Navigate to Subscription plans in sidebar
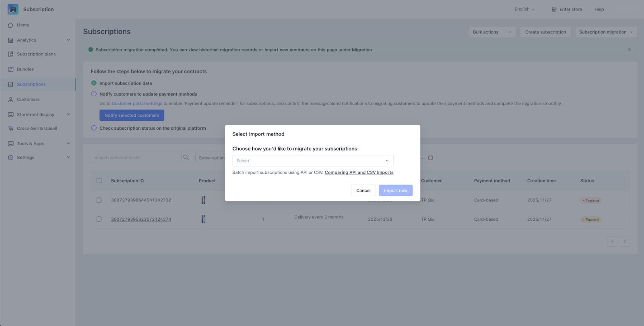 [36, 54]
